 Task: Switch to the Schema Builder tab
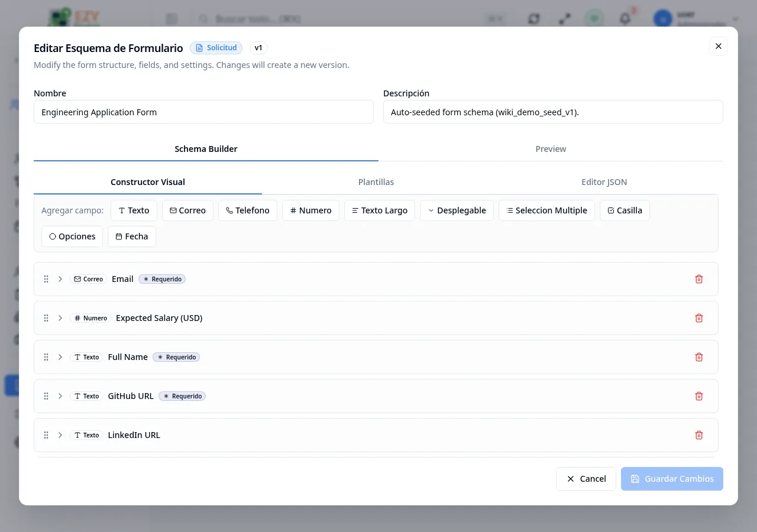(206, 149)
